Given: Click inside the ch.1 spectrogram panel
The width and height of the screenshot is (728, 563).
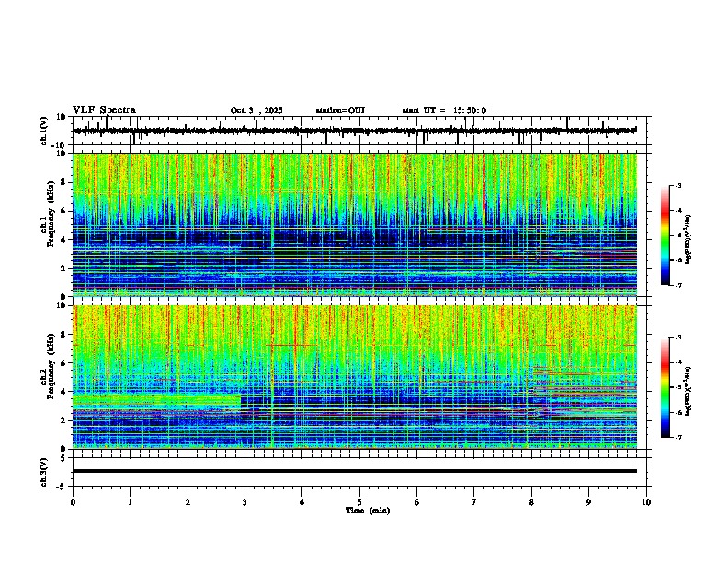Looking at the screenshot, I should click(355, 224).
